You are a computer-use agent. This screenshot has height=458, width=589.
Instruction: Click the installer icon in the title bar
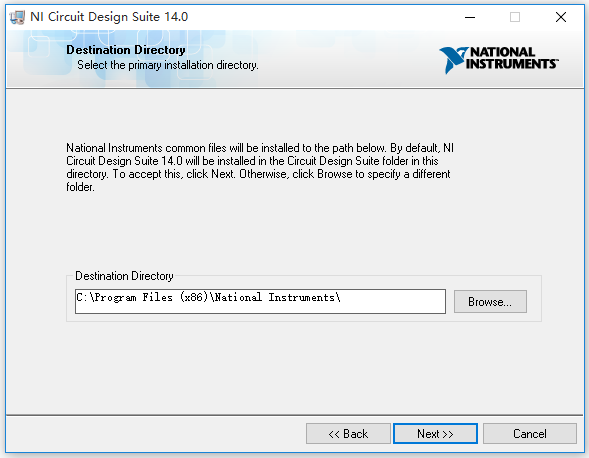[17, 17]
